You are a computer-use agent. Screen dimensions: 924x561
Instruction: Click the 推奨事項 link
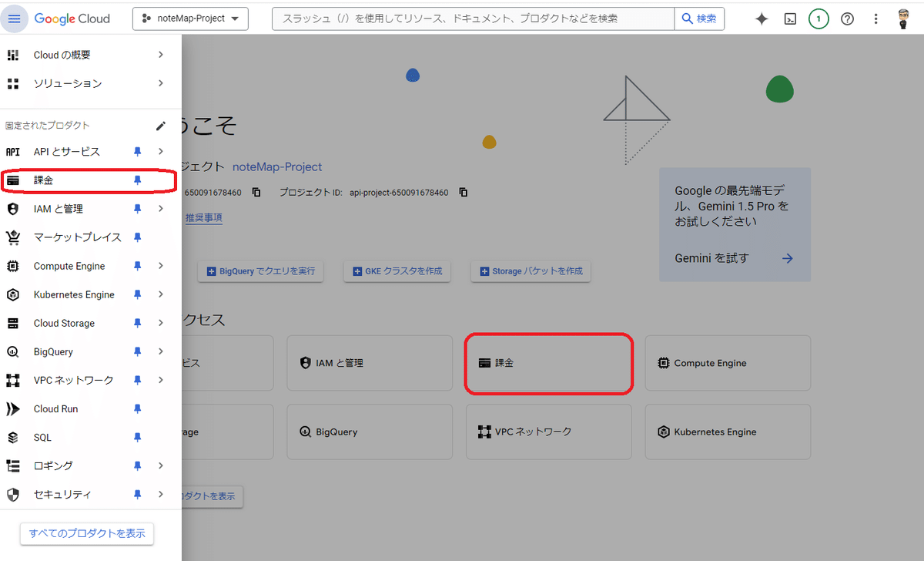204,218
